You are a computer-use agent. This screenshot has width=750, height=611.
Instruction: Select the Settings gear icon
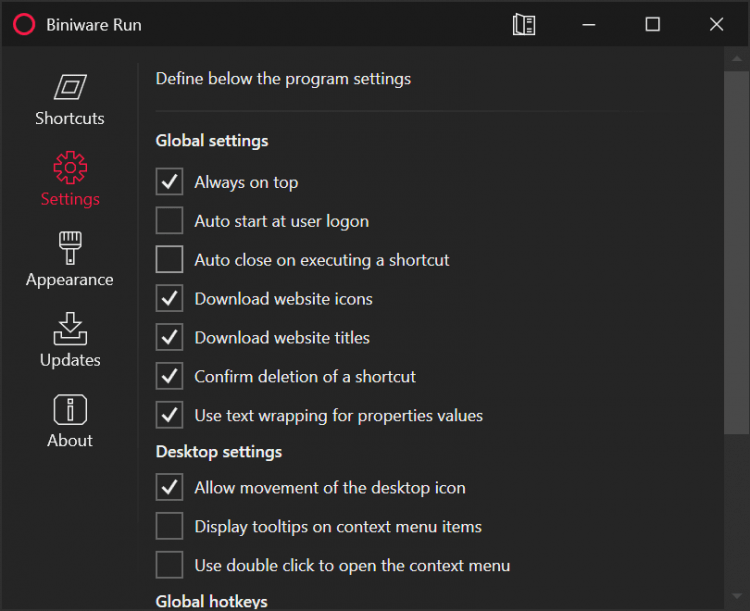(x=70, y=167)
